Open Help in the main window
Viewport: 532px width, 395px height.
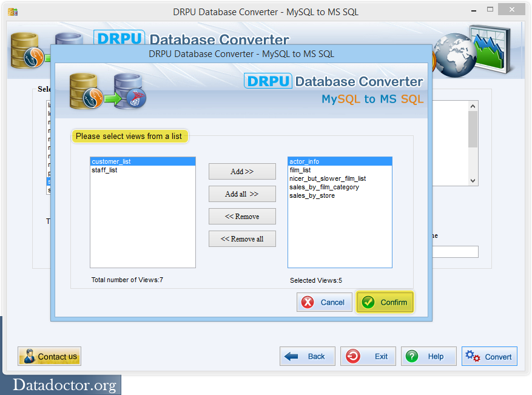[x=429, y=356]
